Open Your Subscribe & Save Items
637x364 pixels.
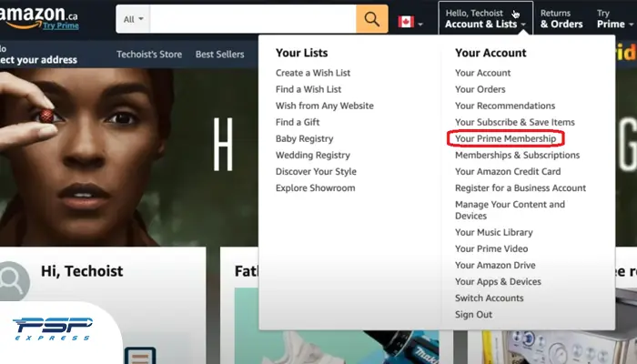pos(515,122)
